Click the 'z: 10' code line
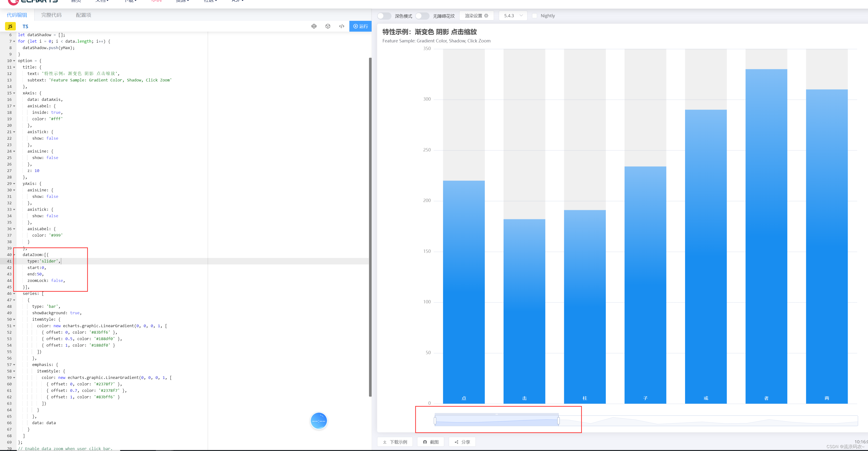Image resolution: width=868 pixels, height=451 pixels. tap(33, 171)
